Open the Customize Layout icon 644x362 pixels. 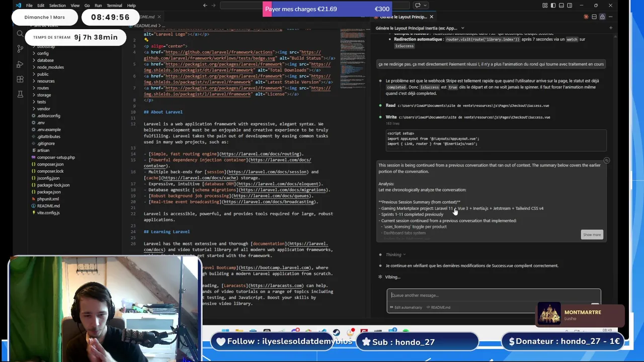(545, 6)
